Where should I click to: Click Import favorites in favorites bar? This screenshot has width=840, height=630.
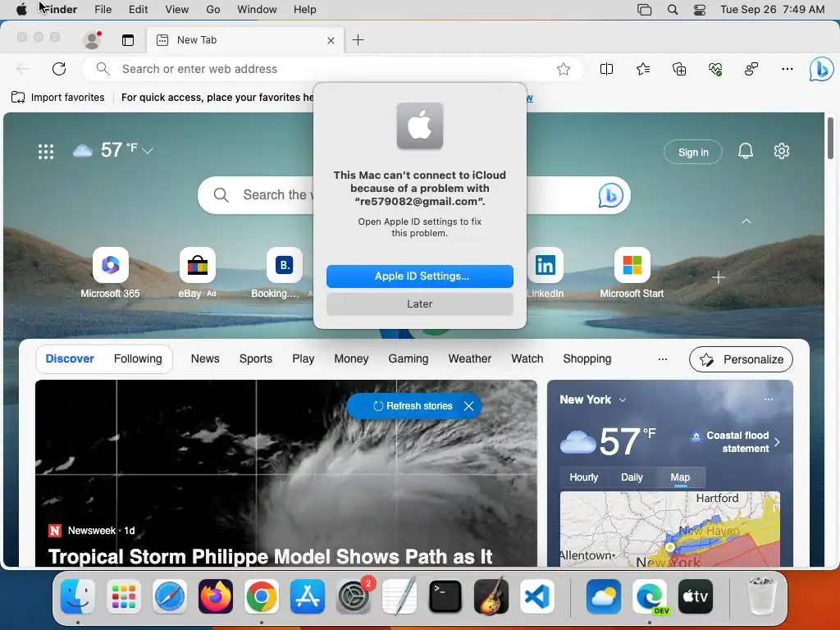click(x=58, y=98)
